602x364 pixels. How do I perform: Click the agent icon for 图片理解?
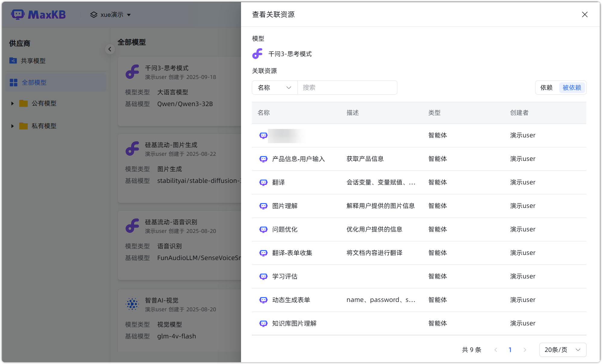(263, 206)
